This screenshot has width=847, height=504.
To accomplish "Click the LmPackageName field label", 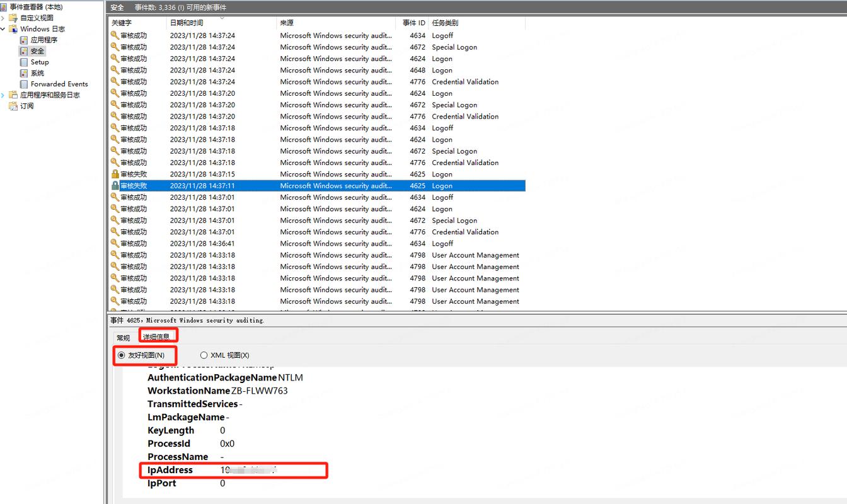I will click(x=186, y=417).
